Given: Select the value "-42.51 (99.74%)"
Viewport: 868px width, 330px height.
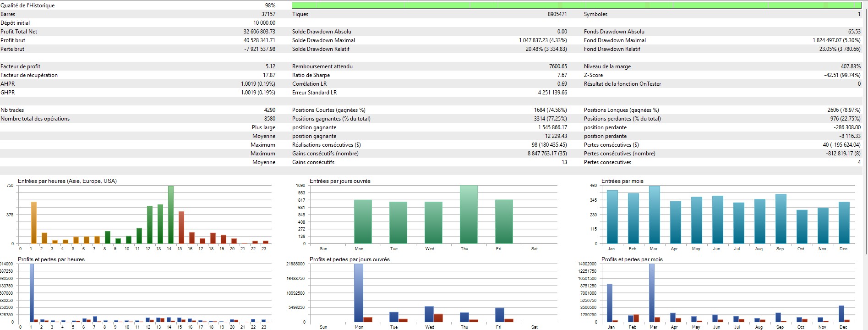Looking at the screenshot, I should tap(842, 75).
